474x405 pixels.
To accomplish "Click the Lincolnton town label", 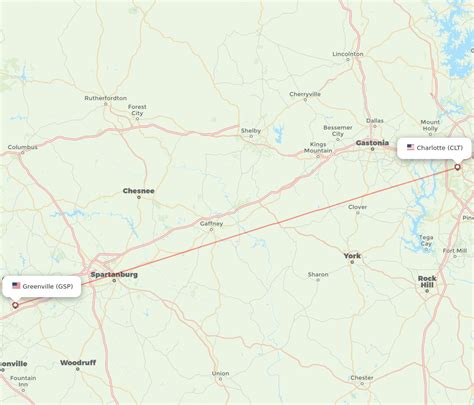I will [348, 54].
